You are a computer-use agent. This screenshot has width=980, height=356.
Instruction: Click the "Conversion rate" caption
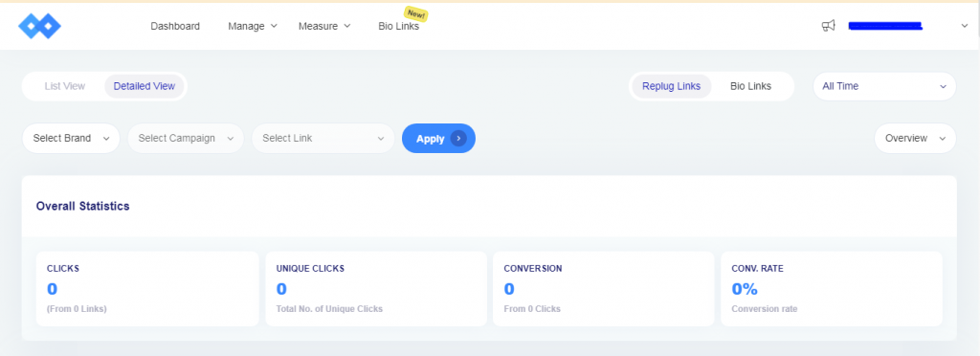tap(765, 308)
